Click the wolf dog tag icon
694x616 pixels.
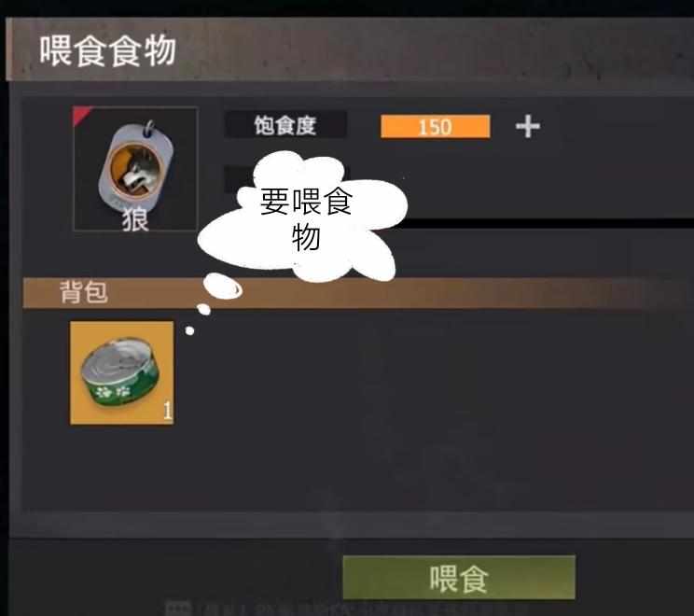tap(135, 167)
